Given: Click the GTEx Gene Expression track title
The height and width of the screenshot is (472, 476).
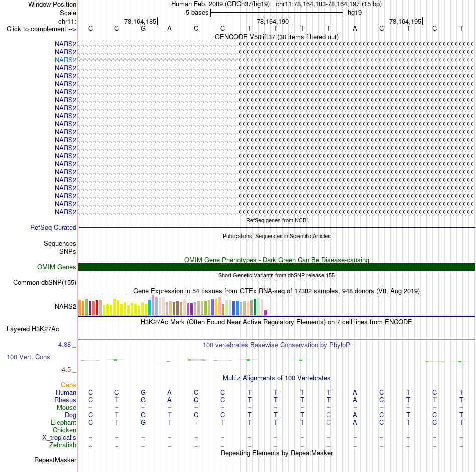Looking at the screenshot, I should pos(277,291).
